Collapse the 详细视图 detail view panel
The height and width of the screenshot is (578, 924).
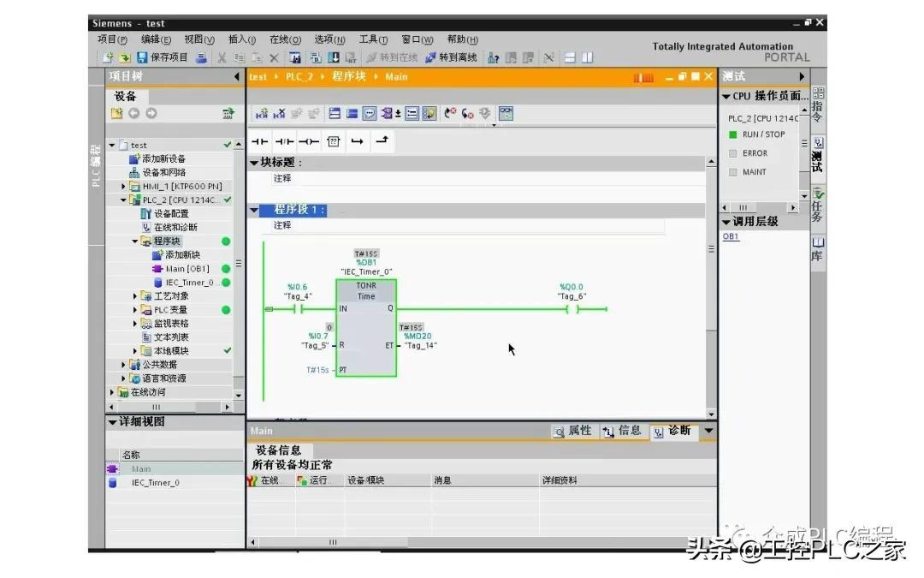pyautogui.click(x=113, y=422)
